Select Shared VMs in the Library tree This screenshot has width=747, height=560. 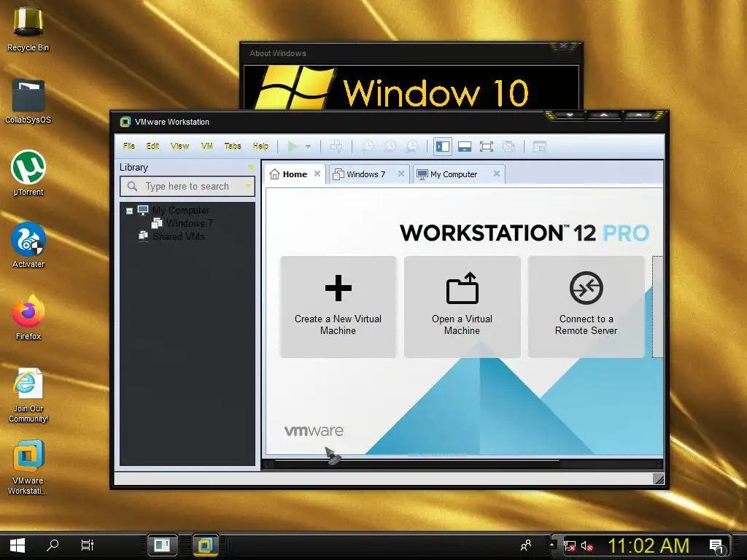click(x=178, y=237)
